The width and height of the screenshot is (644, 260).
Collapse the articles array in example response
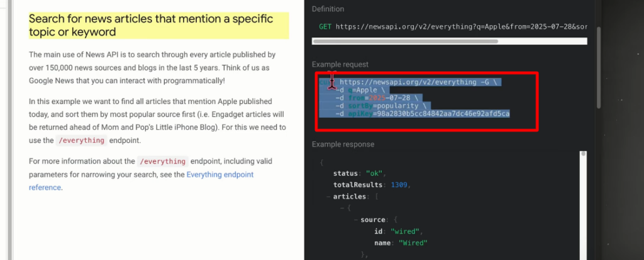[x=328, y=196]
